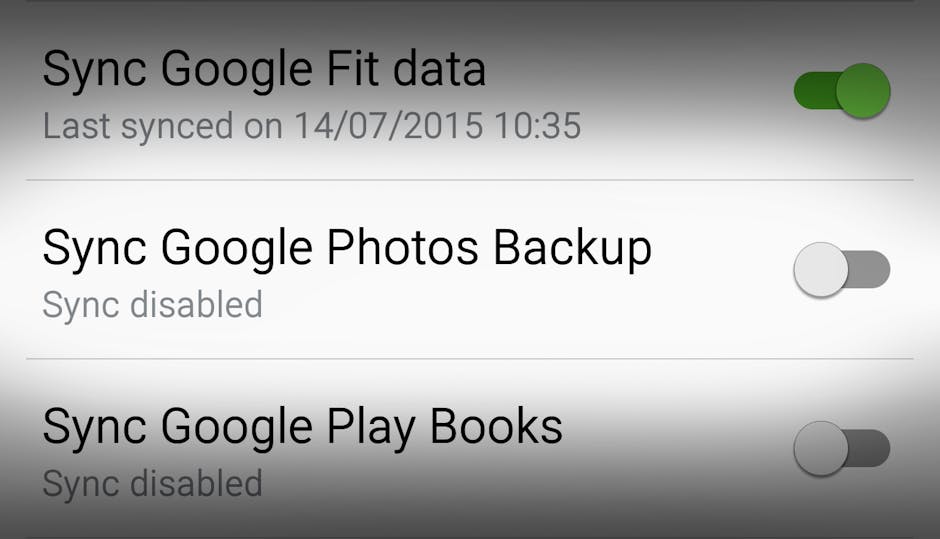The height and width of the screenshot is (539, 940).
Task: Tap the grey knob of Play Books toggle
Action: click(821, 448)
